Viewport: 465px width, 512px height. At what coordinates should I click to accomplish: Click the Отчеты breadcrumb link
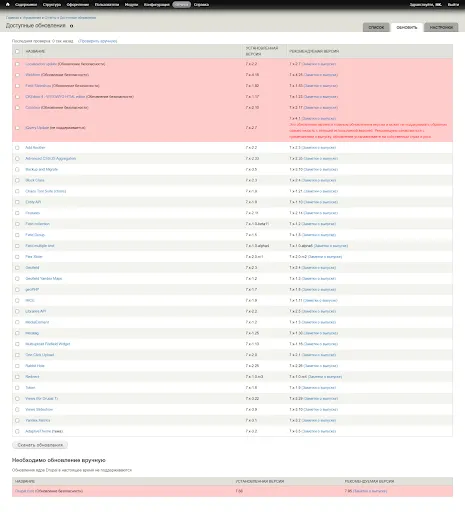point(50,18)
